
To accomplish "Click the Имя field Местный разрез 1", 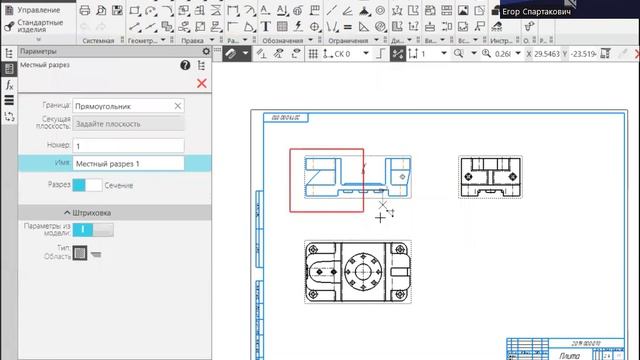I will point(128,164).
